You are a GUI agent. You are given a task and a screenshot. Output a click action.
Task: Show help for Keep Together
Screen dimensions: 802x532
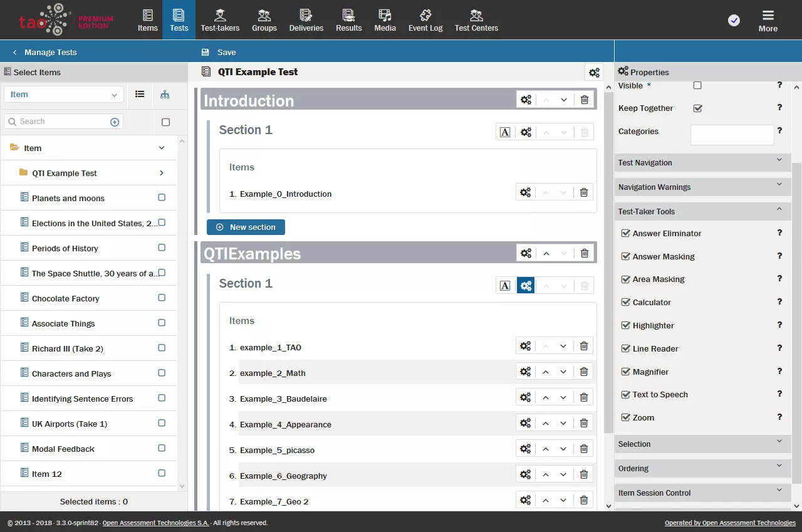click(x=779, y=107)
